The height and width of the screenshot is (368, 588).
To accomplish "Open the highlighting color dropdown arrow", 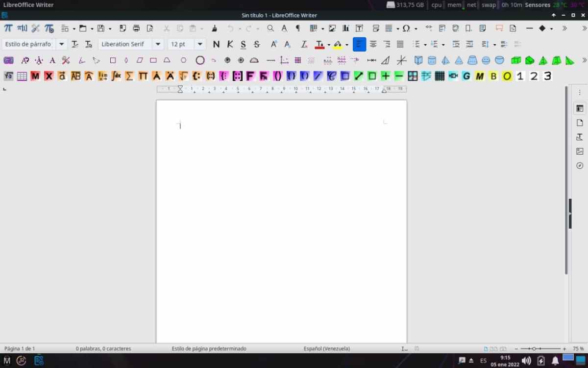I will [346, 45].
